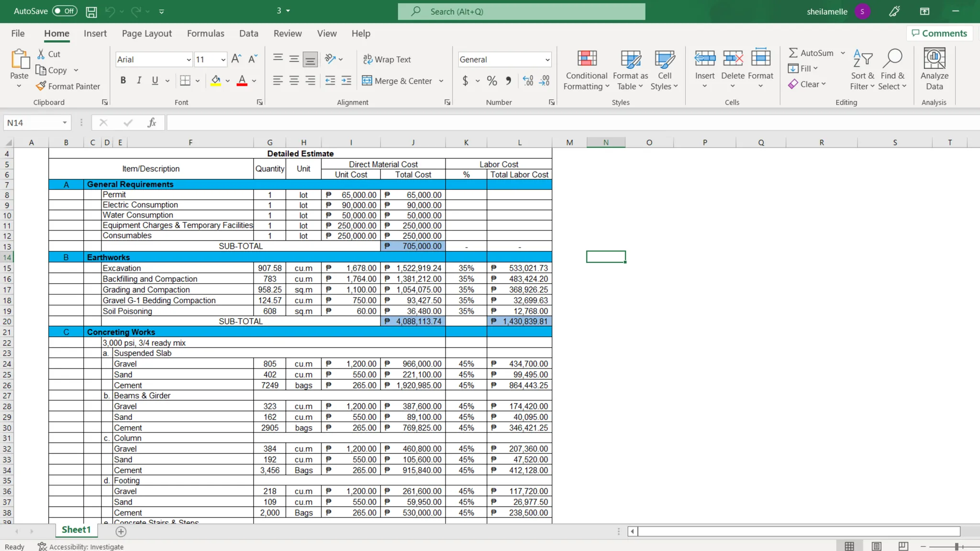Apply the yellow fill color swatch
The width and height of the screenshot is (980, 551).
click(216, 81)
